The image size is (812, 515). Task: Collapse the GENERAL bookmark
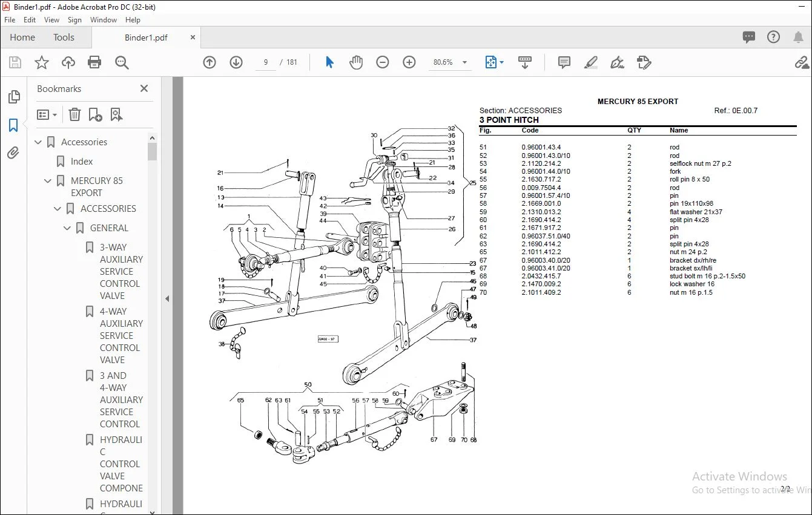(x=68, y=228)
